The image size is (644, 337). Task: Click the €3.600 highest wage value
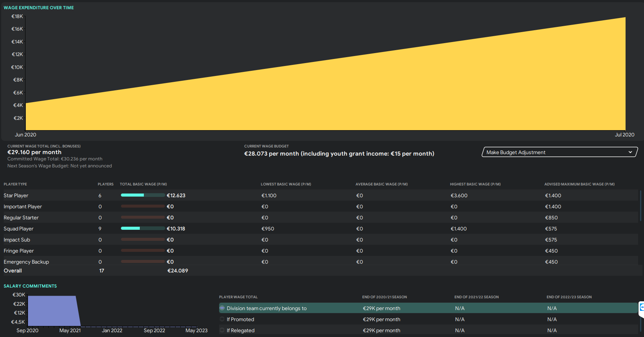(x=459, y=195)
